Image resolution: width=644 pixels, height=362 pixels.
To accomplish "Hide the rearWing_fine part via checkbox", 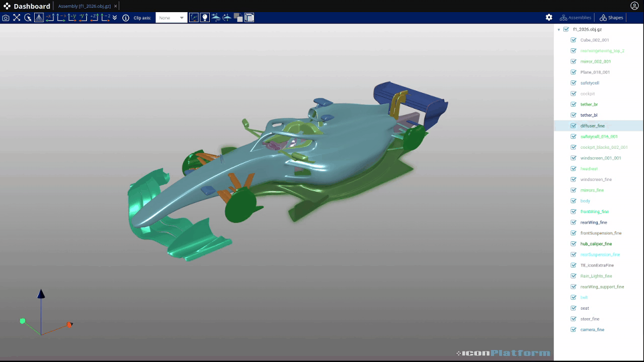I will tap(574, 222).
